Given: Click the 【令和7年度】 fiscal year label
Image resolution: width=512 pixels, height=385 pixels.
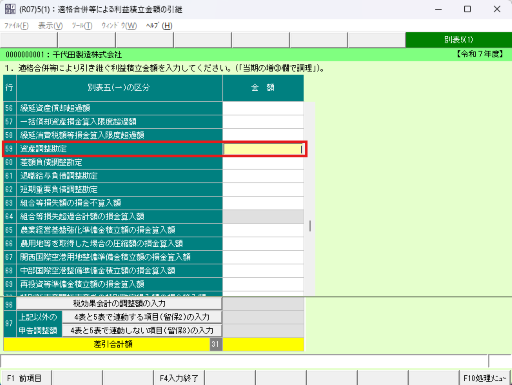Looking at the screenshot, I should coord(480,54).
